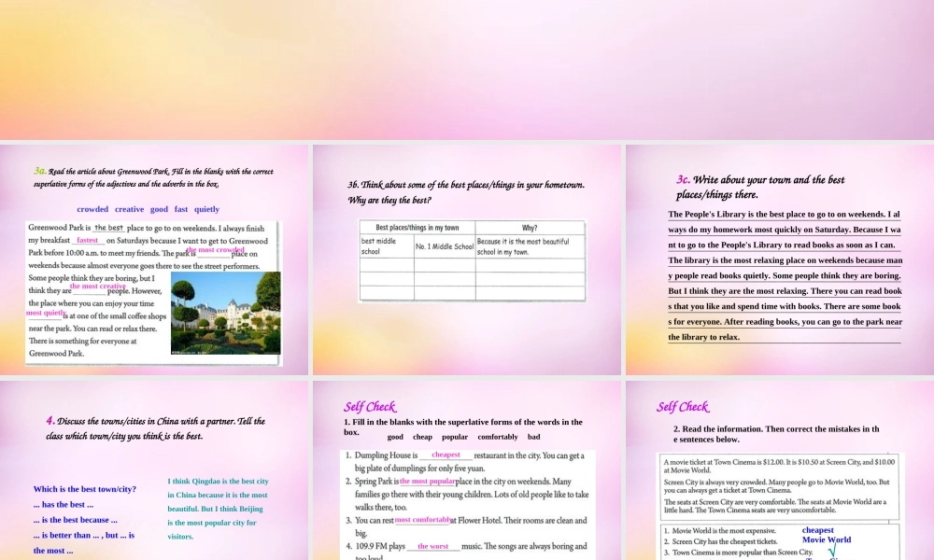Image resolution: width=934 pixels, height=560 pixels.
Task: Select the pink answer 'cheapest' for Dumpling House
Action: click(x=446, y=455)
